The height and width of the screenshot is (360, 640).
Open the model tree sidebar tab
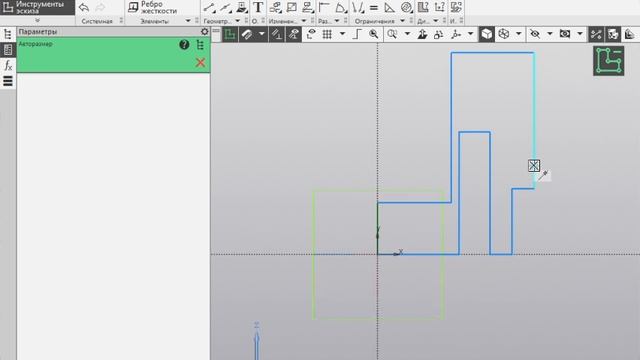coord(8,34)
